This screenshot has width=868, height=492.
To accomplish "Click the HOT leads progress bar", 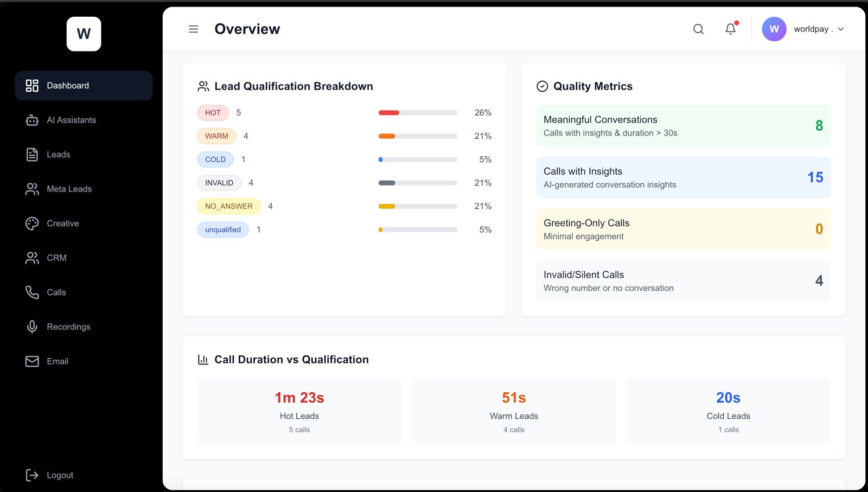I will (x=418, y=113).
